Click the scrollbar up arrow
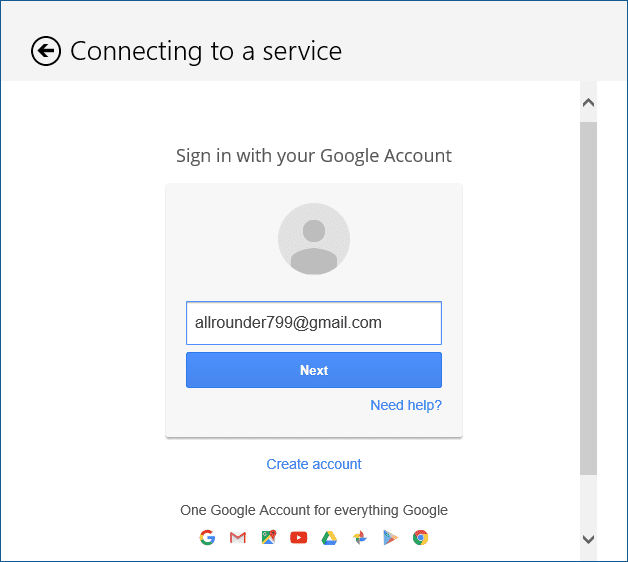 588,103
